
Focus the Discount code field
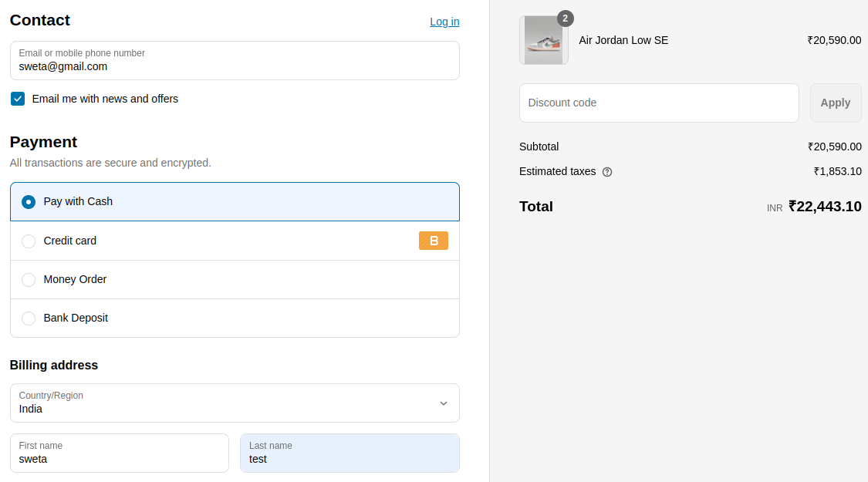click(659, 103)
